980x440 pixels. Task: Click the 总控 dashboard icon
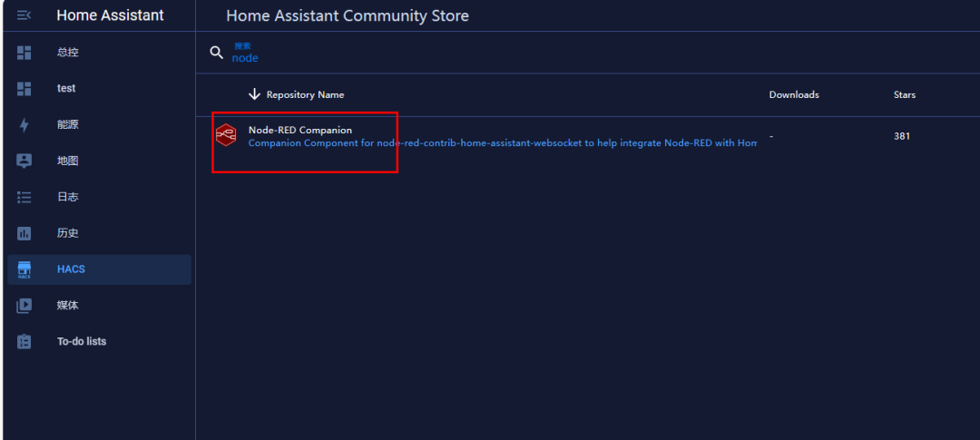click(24, 53)
